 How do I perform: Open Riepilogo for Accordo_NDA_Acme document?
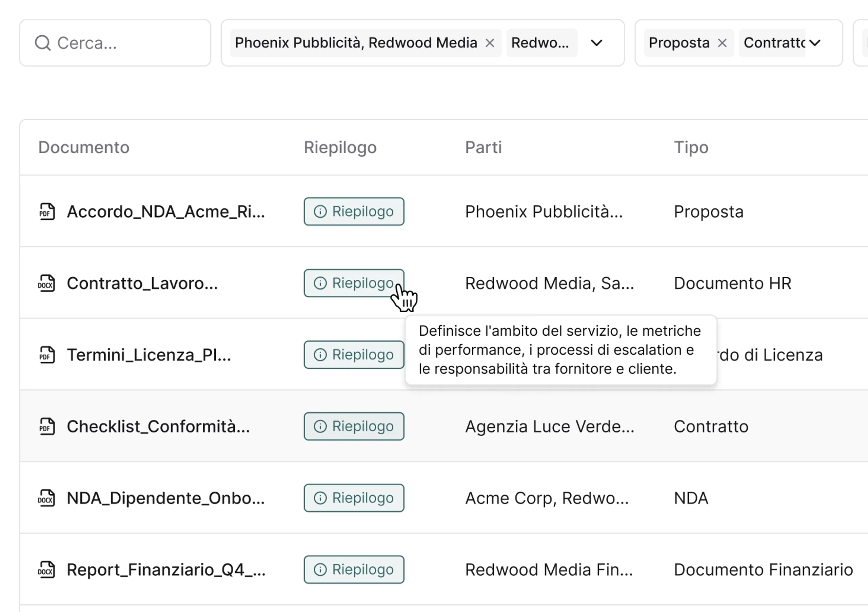(354, 212)
